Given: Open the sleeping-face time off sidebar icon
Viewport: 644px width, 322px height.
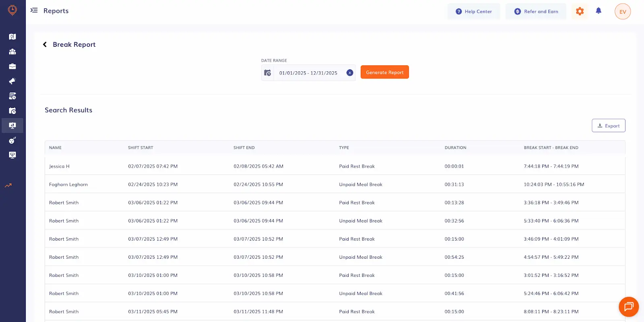Looking at the screenshot, I should (x=12, y=140).
